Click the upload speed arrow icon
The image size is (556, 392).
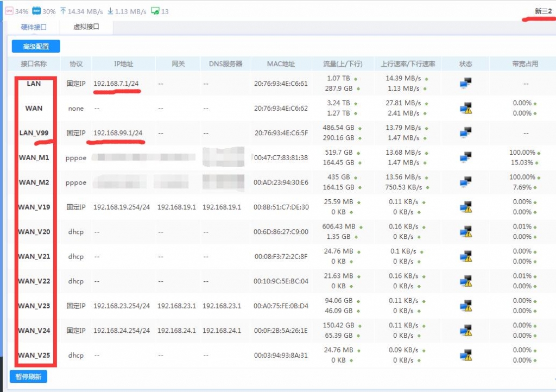pos(63,11)
